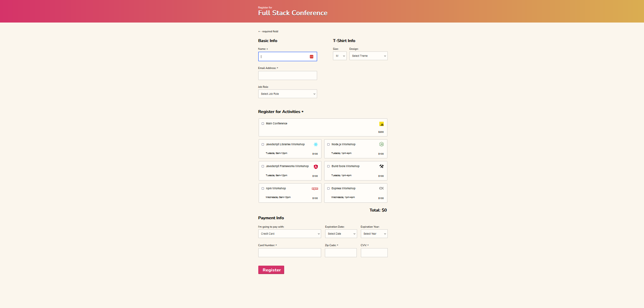Screen dimensions: 644x308
Task: Click the JS icon in Main Conference card
Action: 381,124
